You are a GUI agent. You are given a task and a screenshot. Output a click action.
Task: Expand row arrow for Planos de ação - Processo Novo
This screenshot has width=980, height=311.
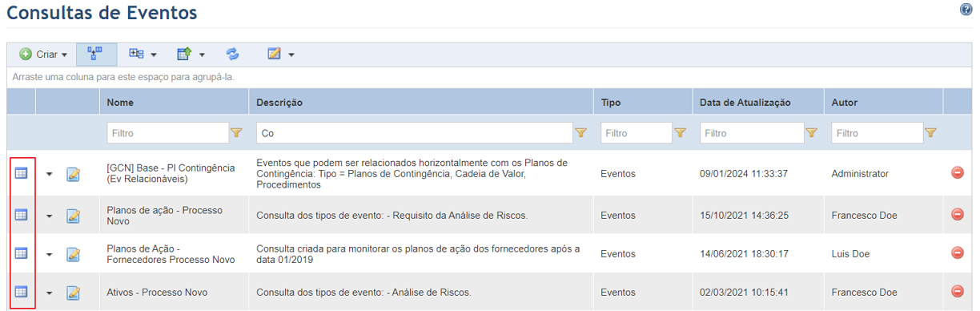(x=50, y=216)
